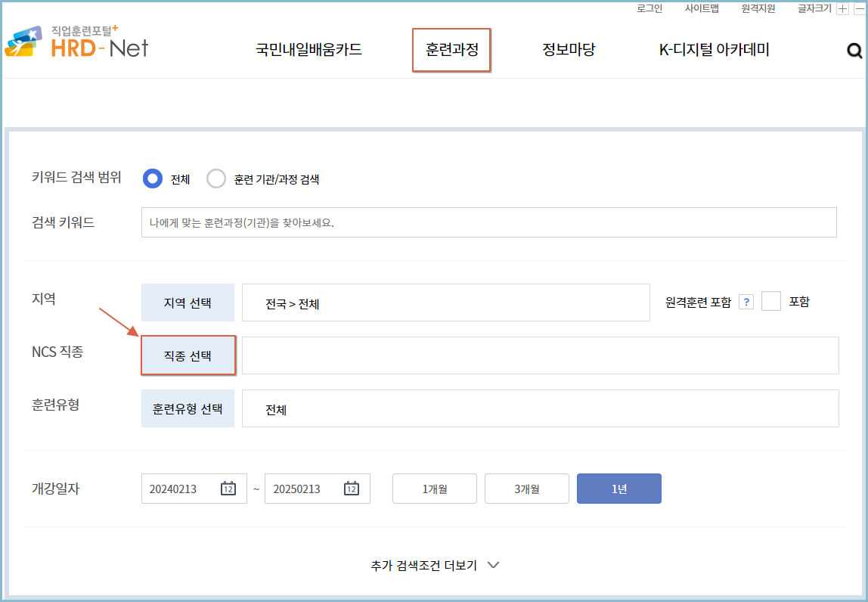Select the 전체 keyword search radio button
Viewport: 868px width, 602px height.
151,178
